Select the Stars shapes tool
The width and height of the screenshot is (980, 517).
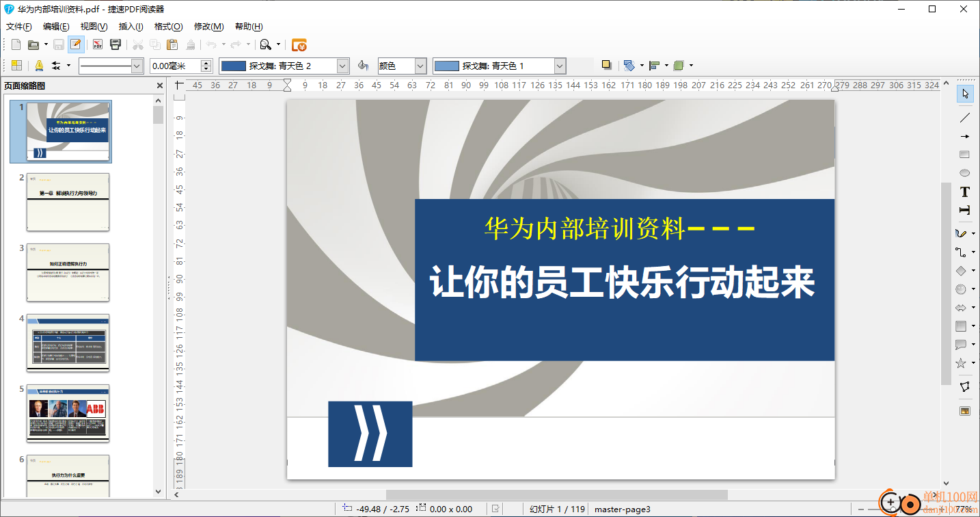click(961, 363)
